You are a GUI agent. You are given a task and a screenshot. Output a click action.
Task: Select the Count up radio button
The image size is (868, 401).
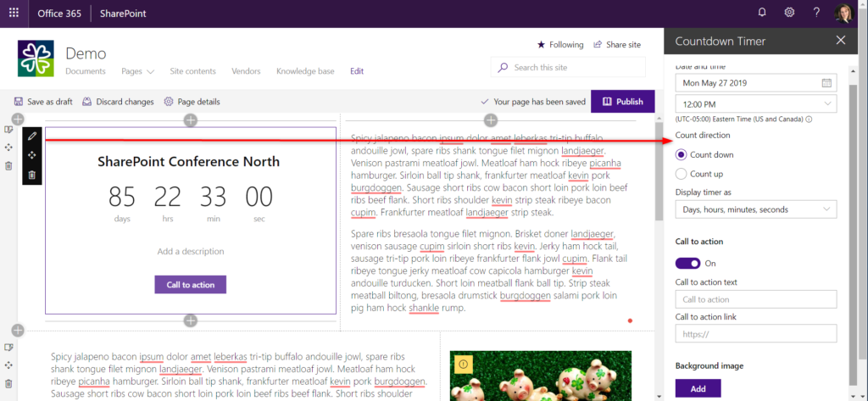click(x=681, y=174)
